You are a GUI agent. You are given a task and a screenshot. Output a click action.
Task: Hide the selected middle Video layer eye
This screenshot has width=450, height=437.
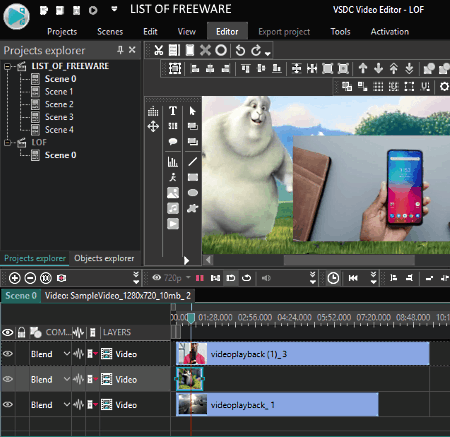[8, 379]
